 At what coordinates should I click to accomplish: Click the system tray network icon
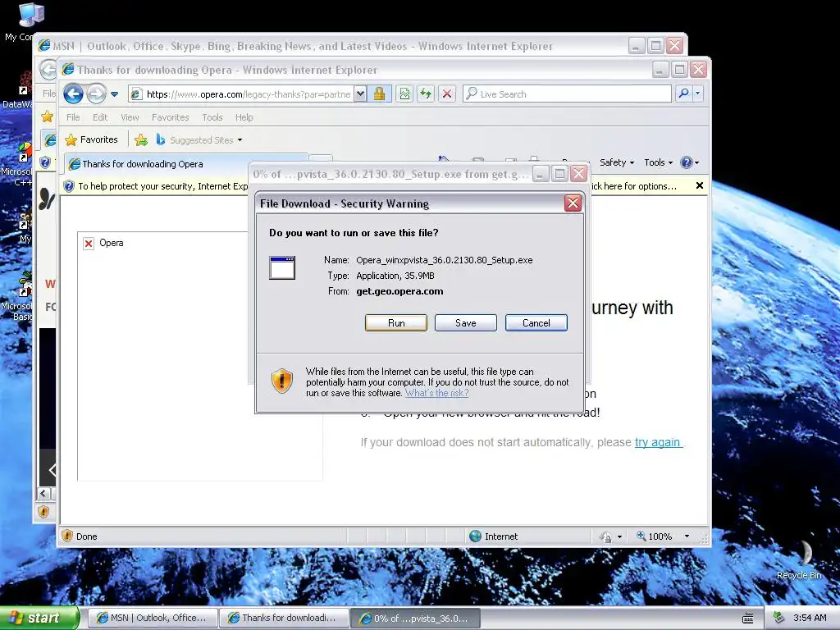(x=779, y=618)
